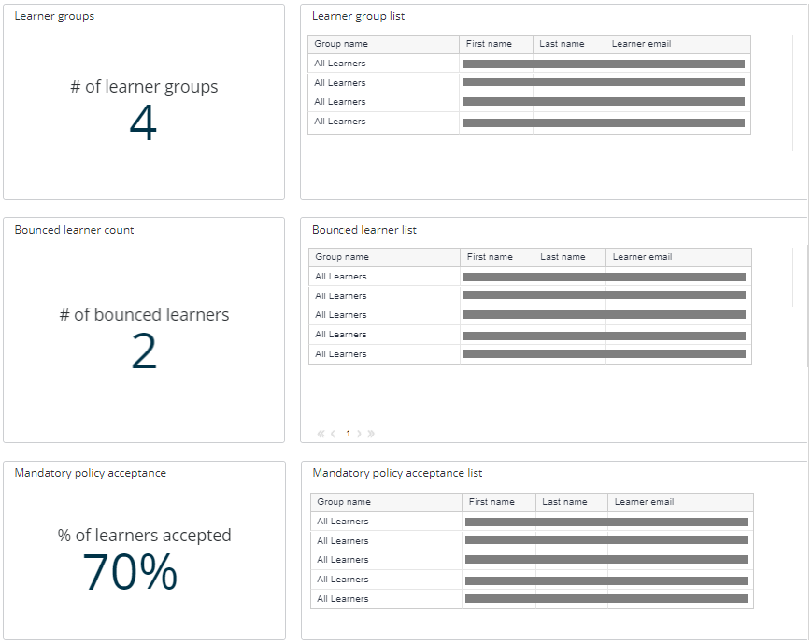Click the 70% learners accepted figure
812x644 pixels.
click(x=130, y=572)
